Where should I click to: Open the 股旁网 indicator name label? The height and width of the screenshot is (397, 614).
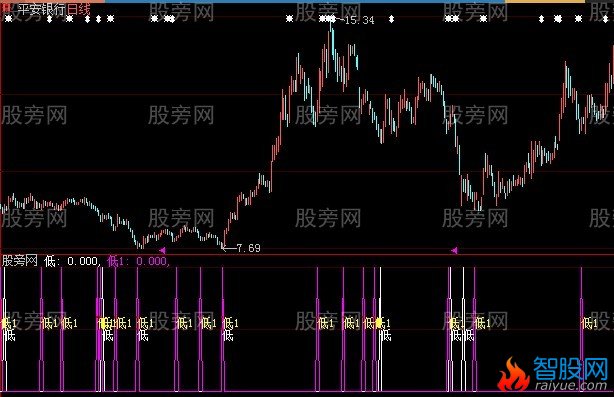pyautogui.click(x=20, y=260)
